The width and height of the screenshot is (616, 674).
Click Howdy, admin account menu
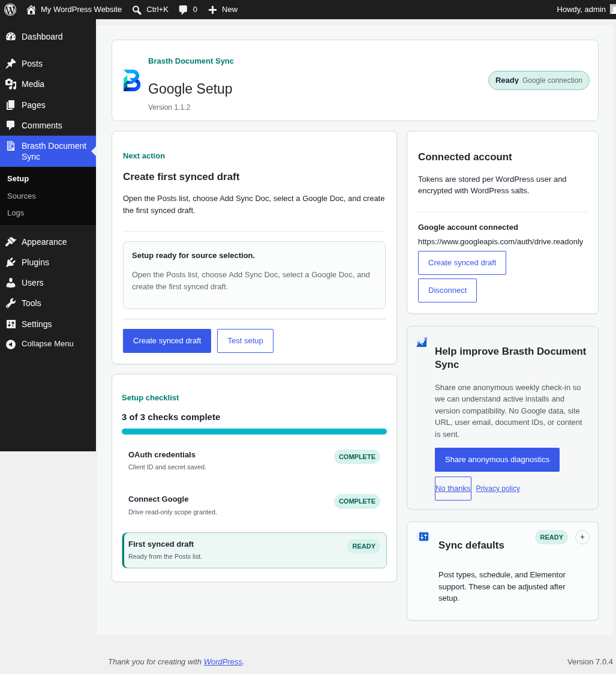pyautogui.click(x=581, y=10)
